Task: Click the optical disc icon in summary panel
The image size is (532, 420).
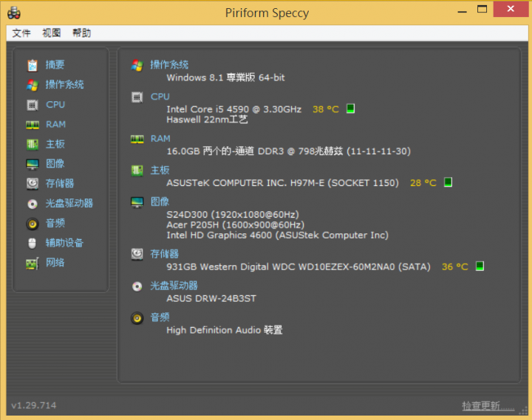Action: [x=137, y=286]
